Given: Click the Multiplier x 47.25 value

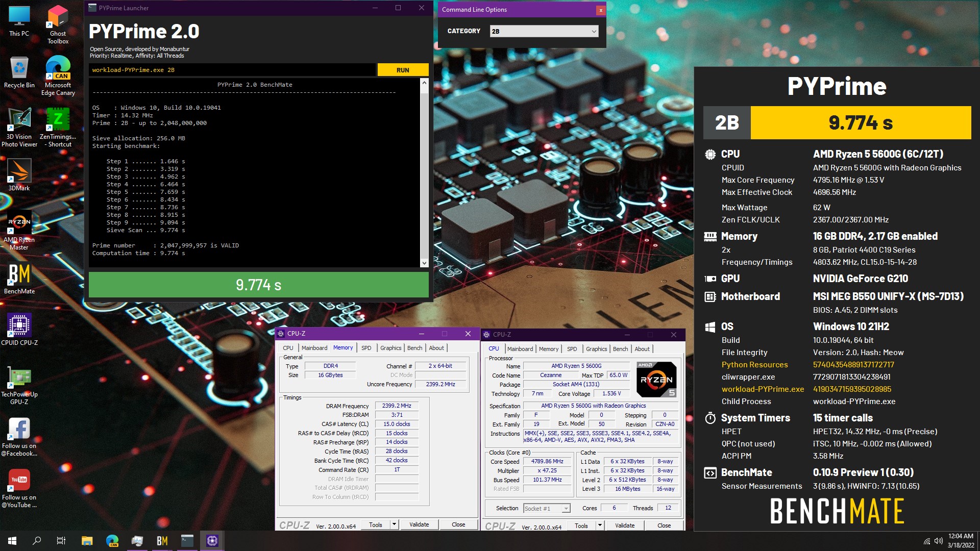Looking at the screenshot, I should pyautogui.click(x=547, y=470).
